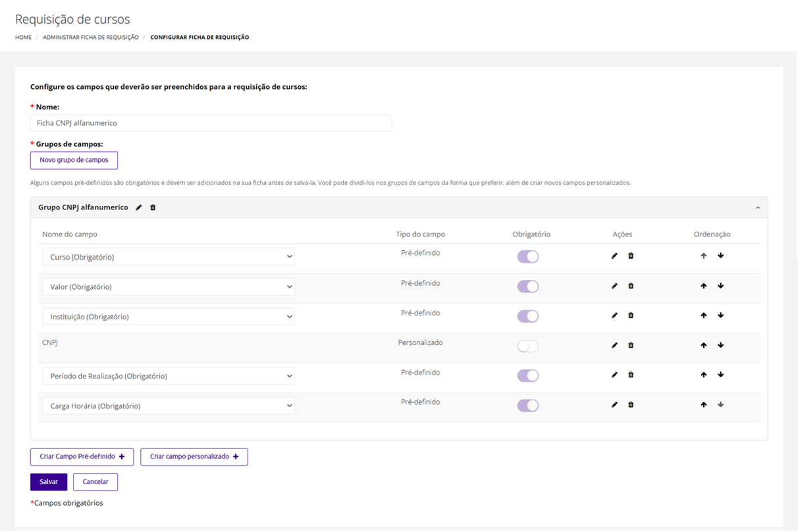Edit the Instituição (Obrigatório) field row

pyautogui.click(x=614, y=315)
